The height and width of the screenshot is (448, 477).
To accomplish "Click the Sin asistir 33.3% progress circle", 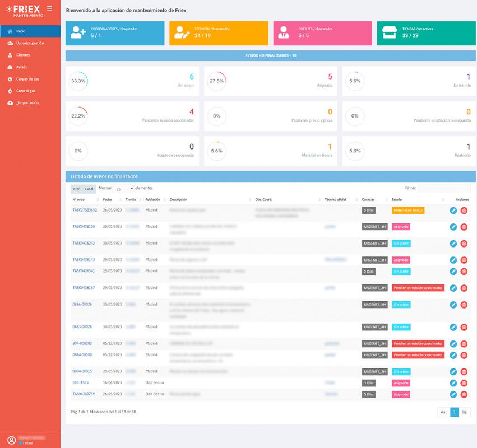I will [78, 81].
